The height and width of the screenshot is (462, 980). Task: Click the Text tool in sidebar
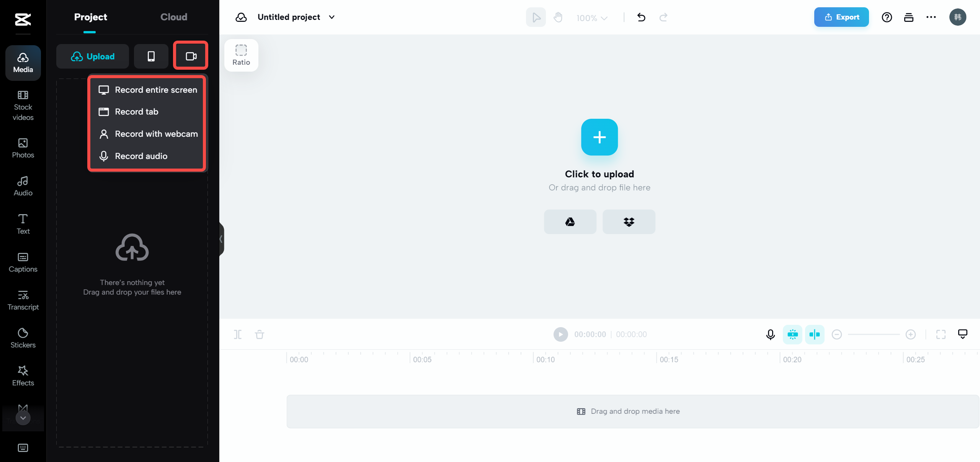23,224
